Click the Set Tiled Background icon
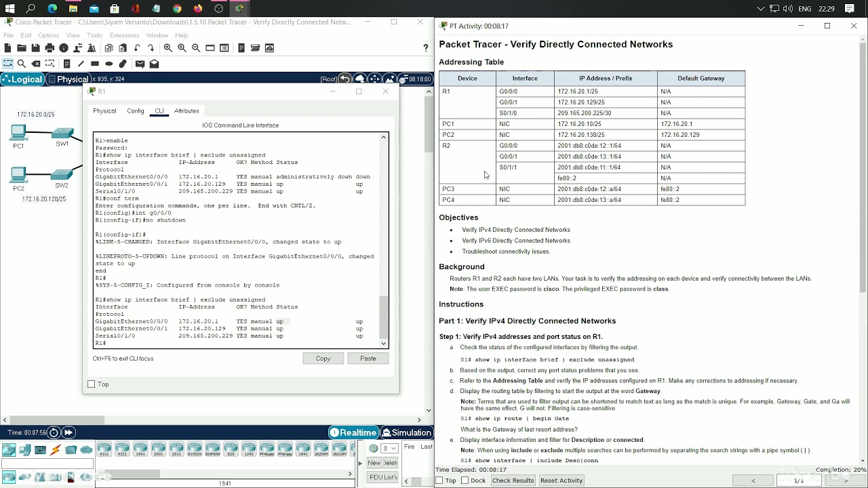 pyautogui.click(x=389, y=79)
